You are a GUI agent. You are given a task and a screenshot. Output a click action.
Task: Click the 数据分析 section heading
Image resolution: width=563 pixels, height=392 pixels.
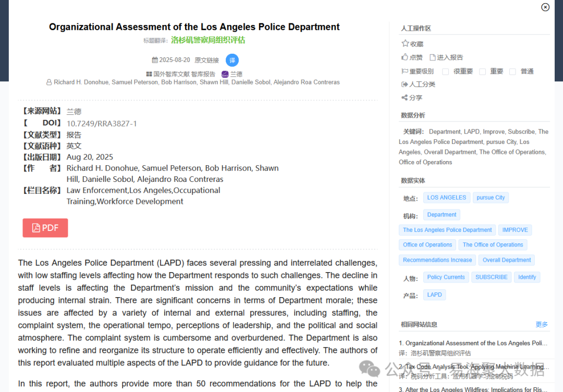coord(413,115)
